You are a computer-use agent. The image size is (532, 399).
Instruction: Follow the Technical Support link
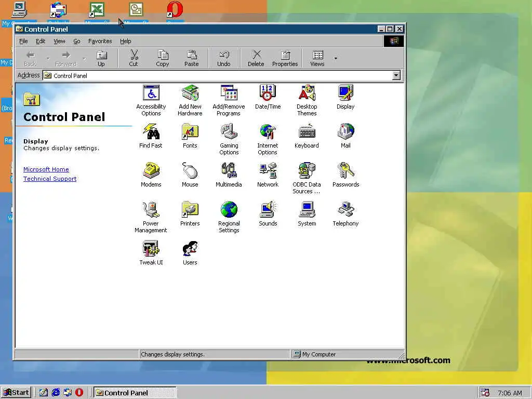point(50,179)
